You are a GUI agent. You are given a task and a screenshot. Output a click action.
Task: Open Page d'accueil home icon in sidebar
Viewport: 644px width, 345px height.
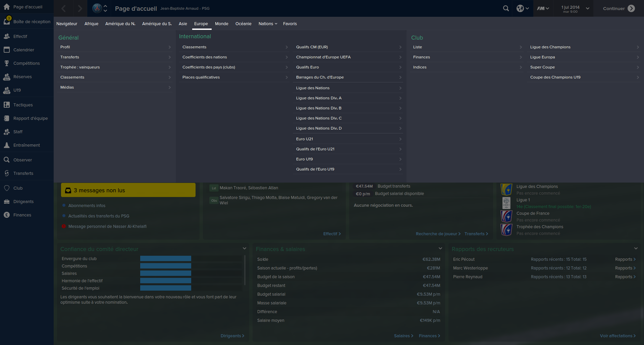tap(7, 7)
